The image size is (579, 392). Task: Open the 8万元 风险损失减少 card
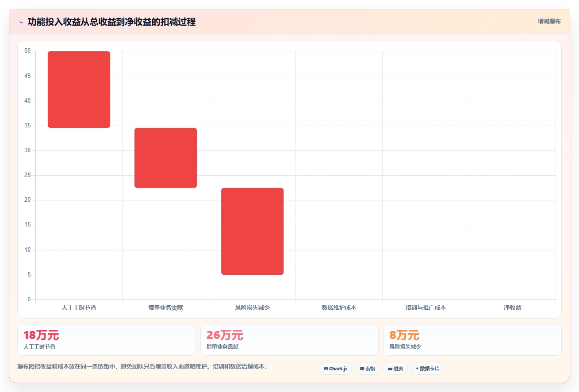[x=472, y=339]
